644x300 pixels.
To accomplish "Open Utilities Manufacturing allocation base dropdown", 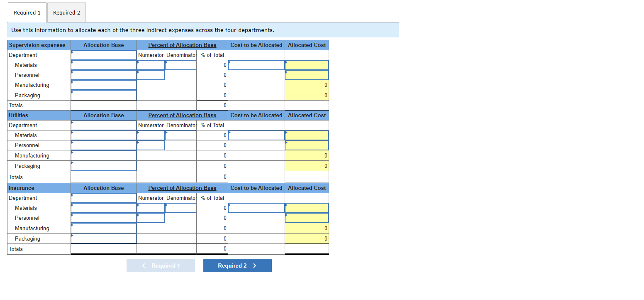I will pyautogui.click(x=104, y=155).
